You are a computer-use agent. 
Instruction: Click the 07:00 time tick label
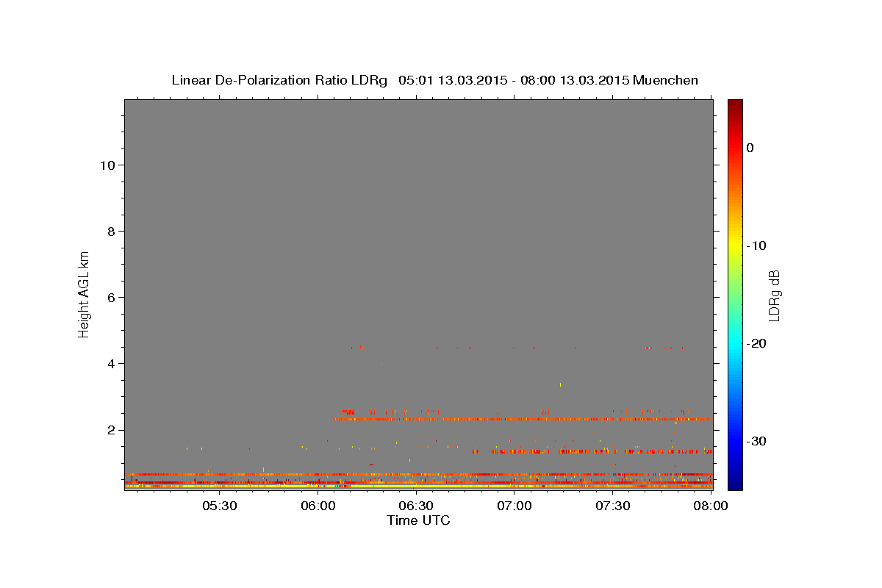point(514,506)
